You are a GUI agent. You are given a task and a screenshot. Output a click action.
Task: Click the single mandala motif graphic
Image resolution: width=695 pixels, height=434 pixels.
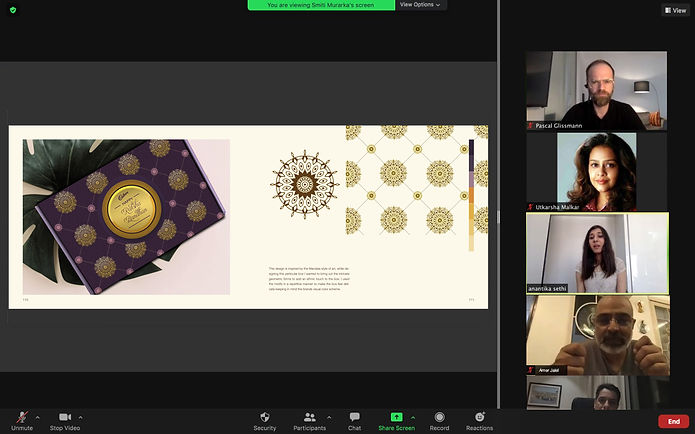(x=305, y=184)
